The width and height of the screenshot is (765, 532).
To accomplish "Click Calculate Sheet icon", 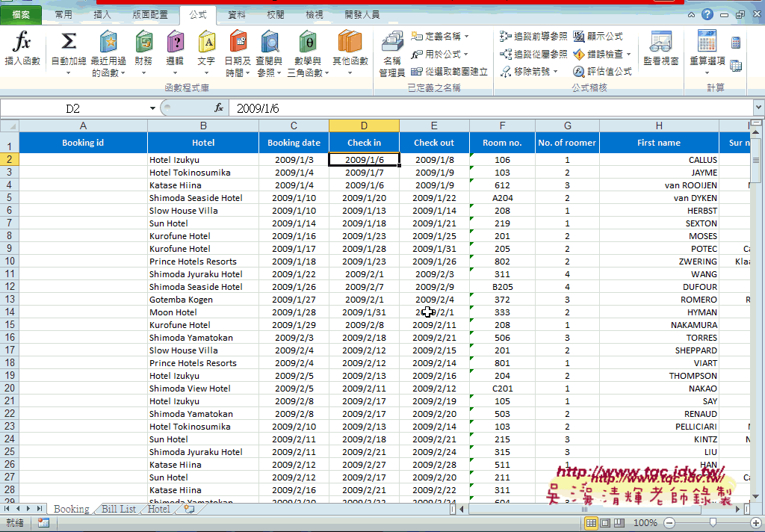I will pos(736,66).
